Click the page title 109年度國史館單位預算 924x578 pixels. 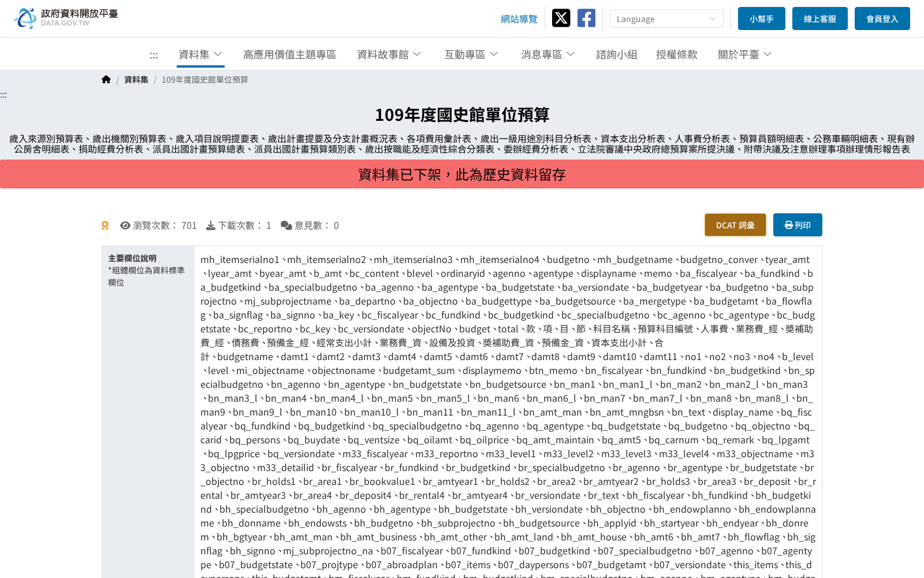(x=462, y=115)
